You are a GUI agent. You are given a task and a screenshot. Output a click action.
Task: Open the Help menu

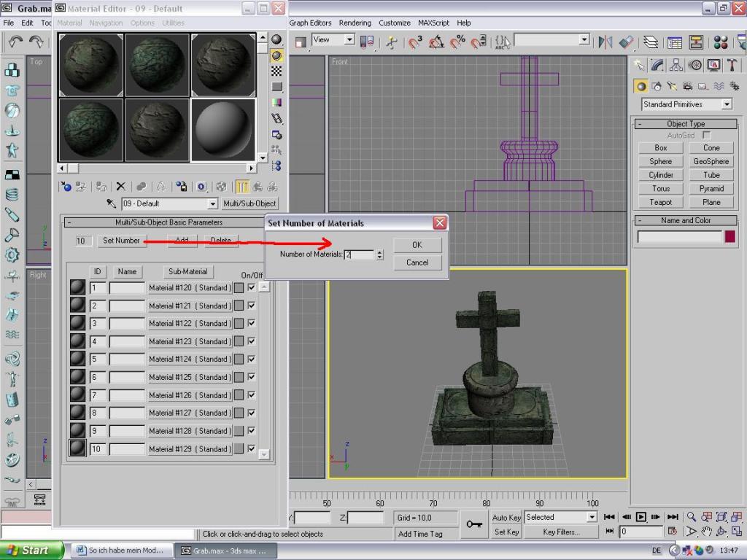pos(463,23)
